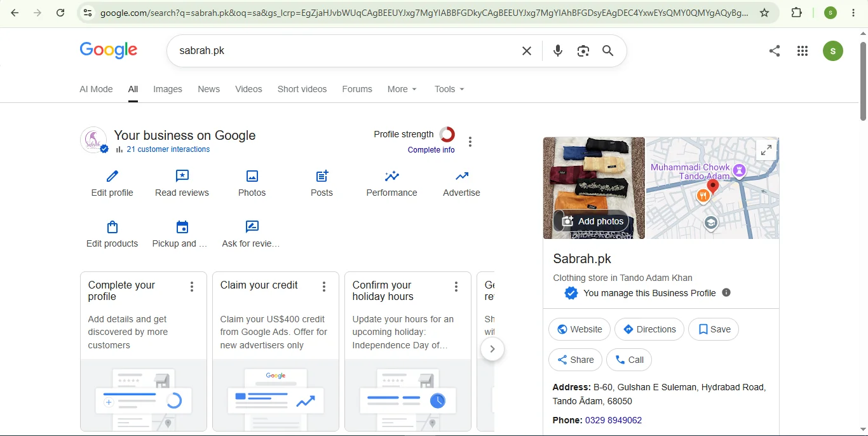Viewport: 868px width, 436px height.
Task: Switch to the Videos tab
Action: 248,89
